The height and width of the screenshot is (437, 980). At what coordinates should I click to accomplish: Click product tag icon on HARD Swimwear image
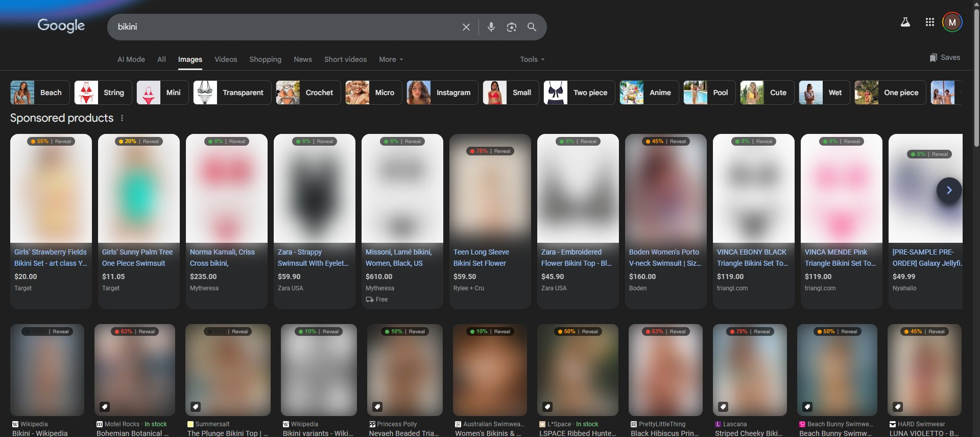pos(898,407)
